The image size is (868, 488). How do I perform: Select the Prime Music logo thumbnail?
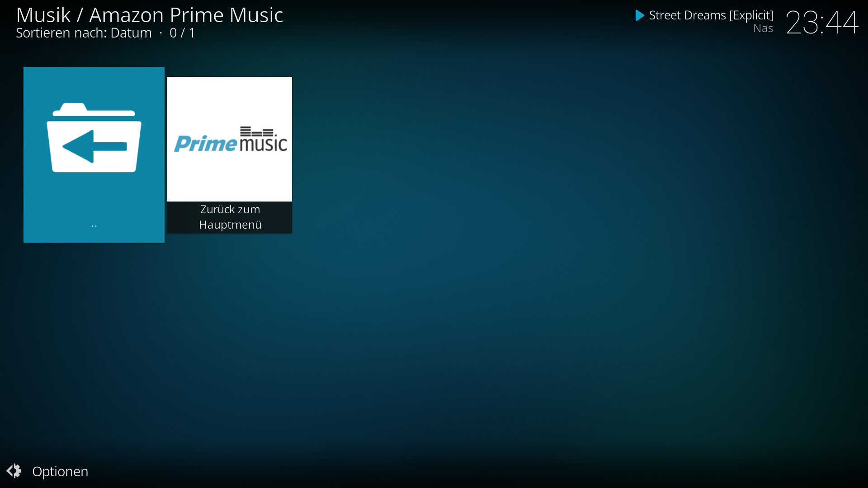230,139
